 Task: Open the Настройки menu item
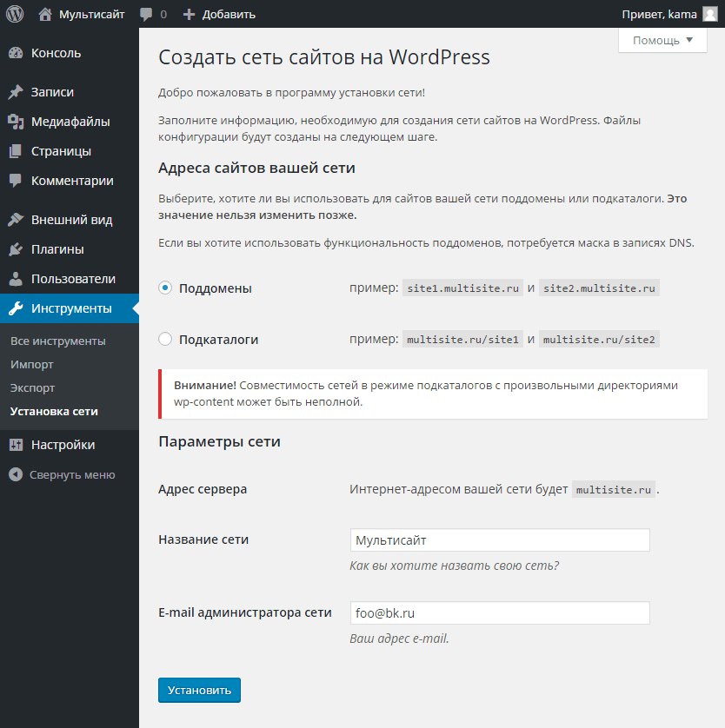click(x=70, y=445)
